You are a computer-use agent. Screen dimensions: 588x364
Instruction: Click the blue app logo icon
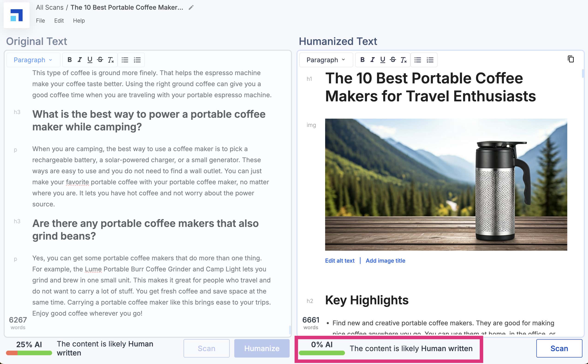click(16, 15)
